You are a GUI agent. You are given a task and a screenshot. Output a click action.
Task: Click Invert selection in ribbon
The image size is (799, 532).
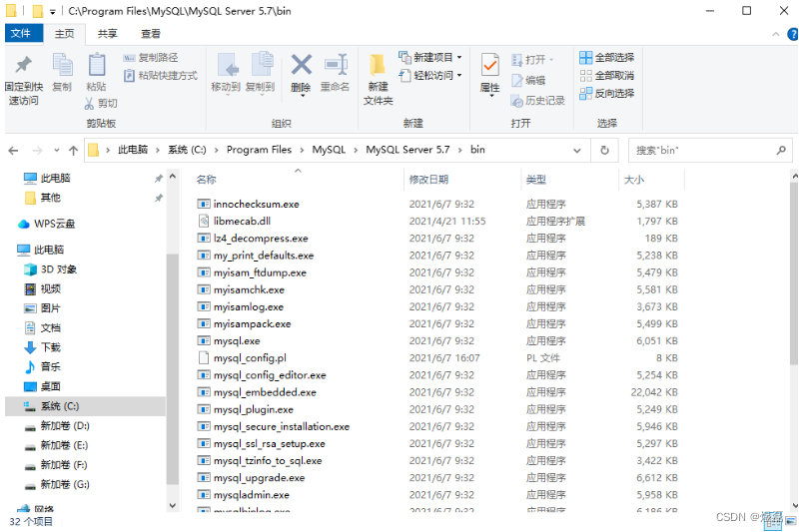[x=607, y=93]
